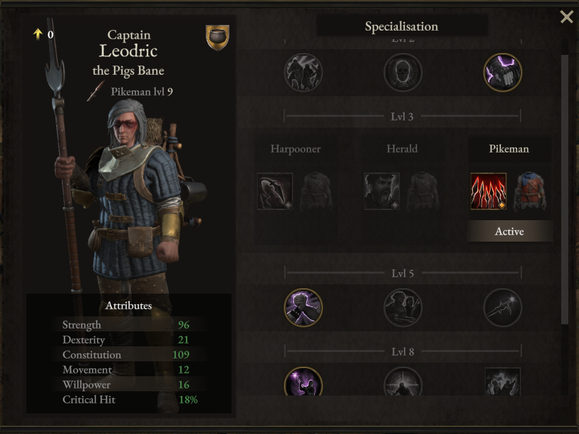Select the purple lightning gauntlet skill icon
Screen dimensions: 579x434
coord(502,72)
